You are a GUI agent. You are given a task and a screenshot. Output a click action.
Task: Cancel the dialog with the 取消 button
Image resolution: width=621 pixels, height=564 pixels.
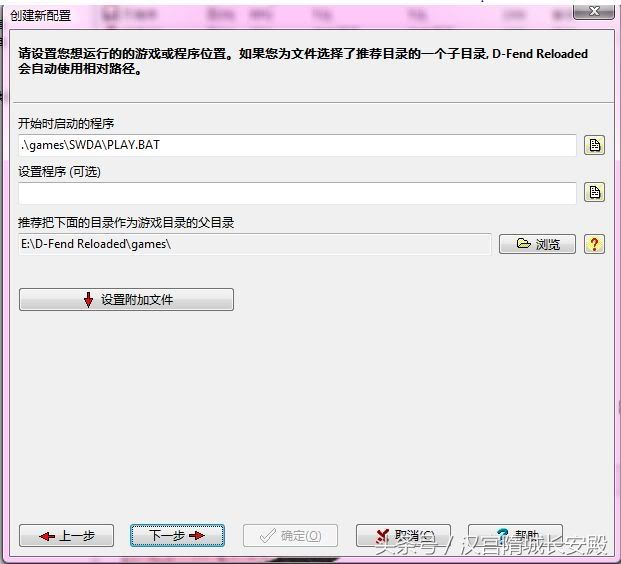pyautogui.click(x=403, y=536)
